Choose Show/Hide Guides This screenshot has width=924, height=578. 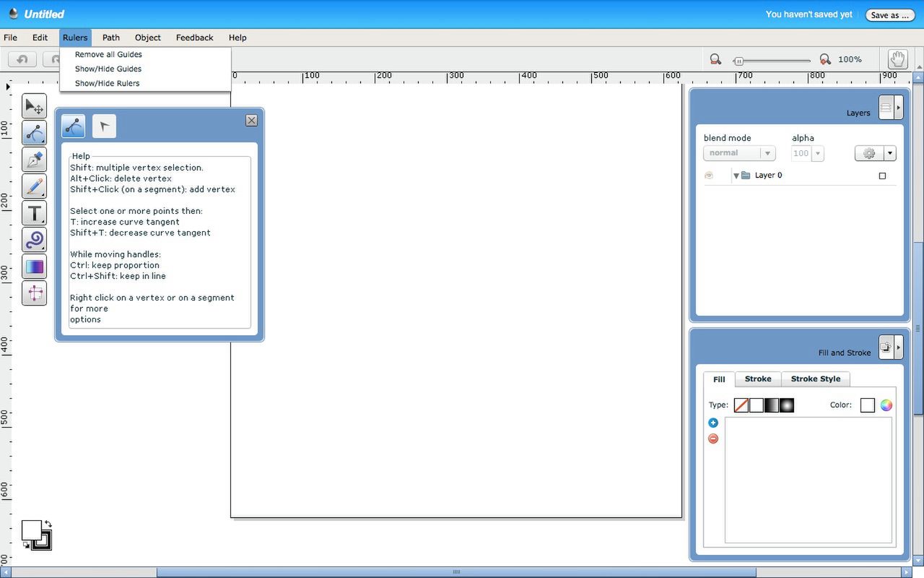pos(145,69)
